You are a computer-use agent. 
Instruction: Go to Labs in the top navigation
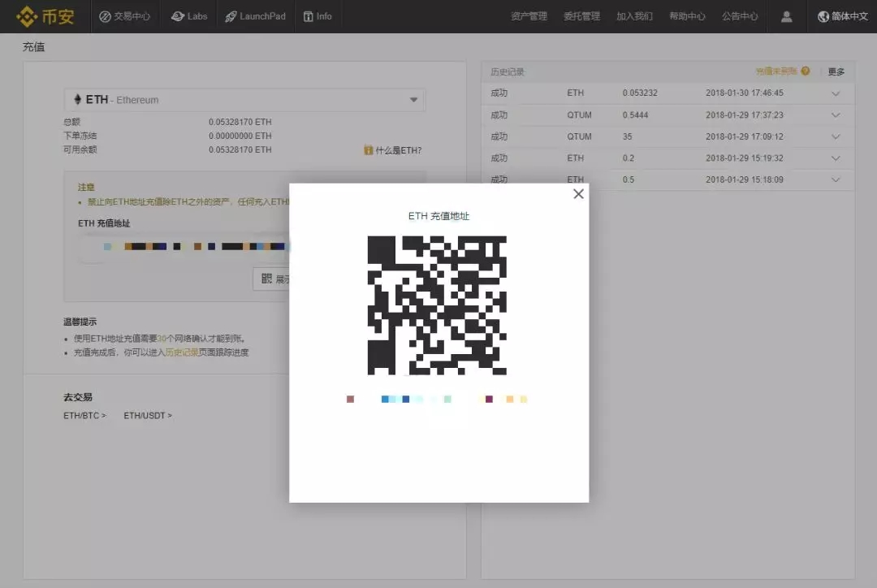pyautogui.click(x=189, y=17)
